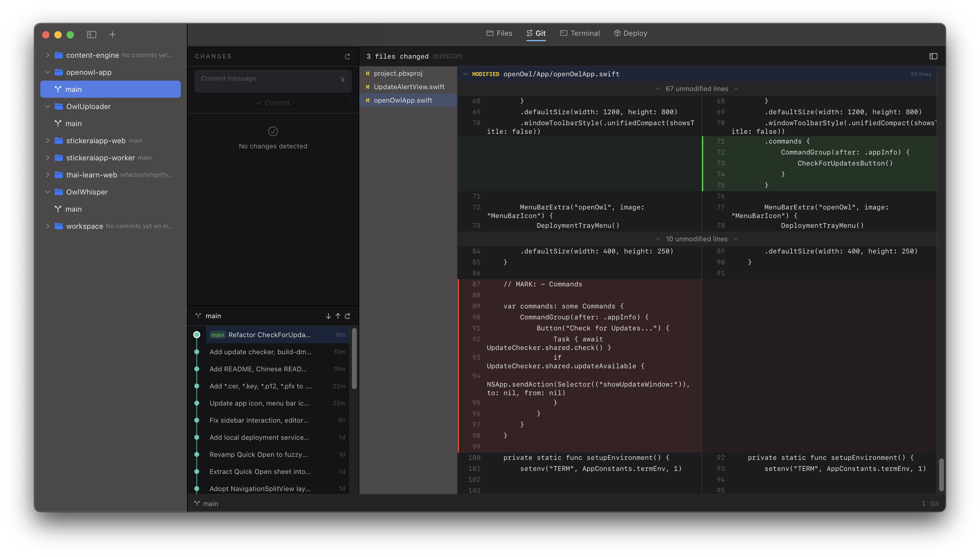Image resolution: width=980 pixels, height=557 pixels.
Task: Refresh the Changes panel
Action: pyautogui.click(x=347, y=56)
